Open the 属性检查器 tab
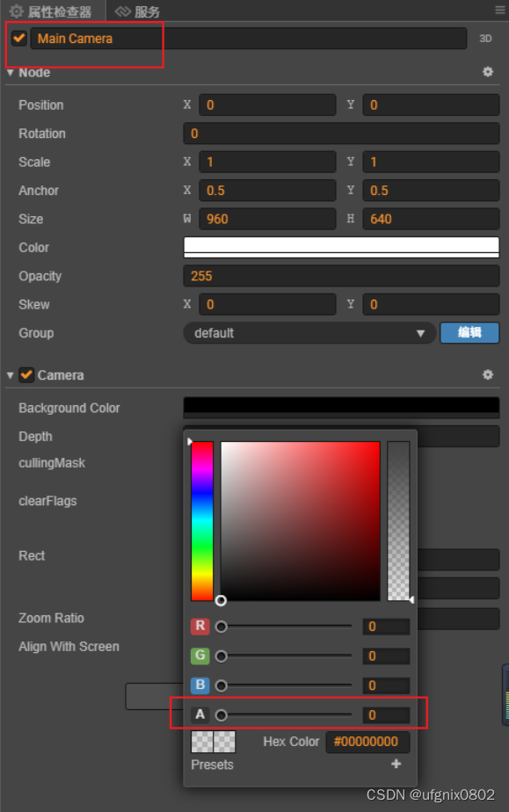The image size is (509, 812). tap(52, 11)
